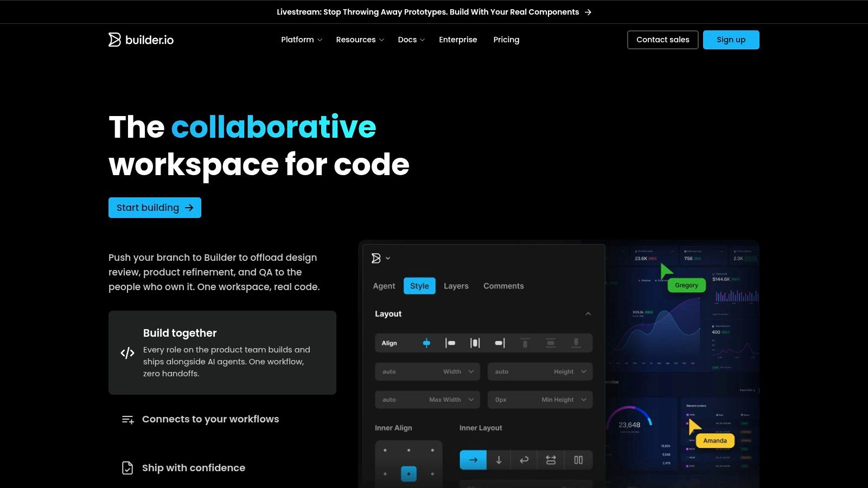Image resolution: width=868 pixels, height=488 pixels.
Task: Go to the Pricing page
Action: point(506,40)
